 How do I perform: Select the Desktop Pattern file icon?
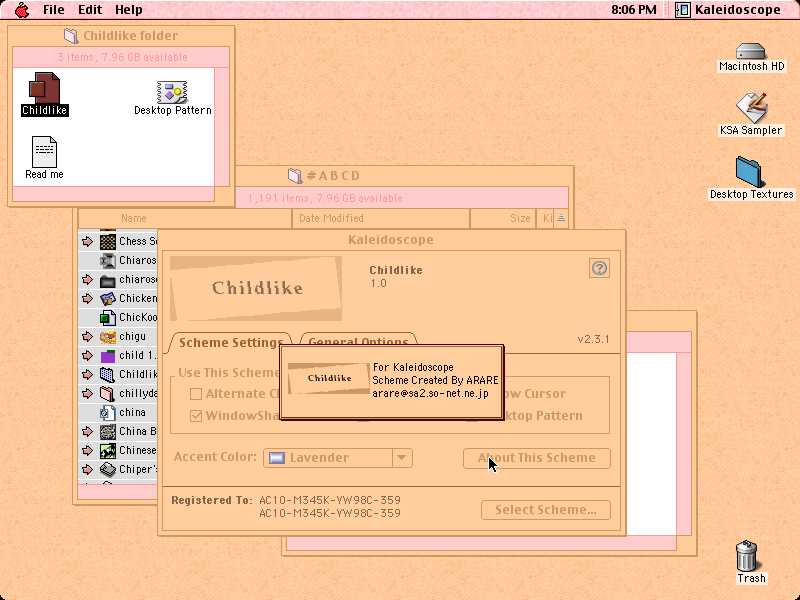172,92
